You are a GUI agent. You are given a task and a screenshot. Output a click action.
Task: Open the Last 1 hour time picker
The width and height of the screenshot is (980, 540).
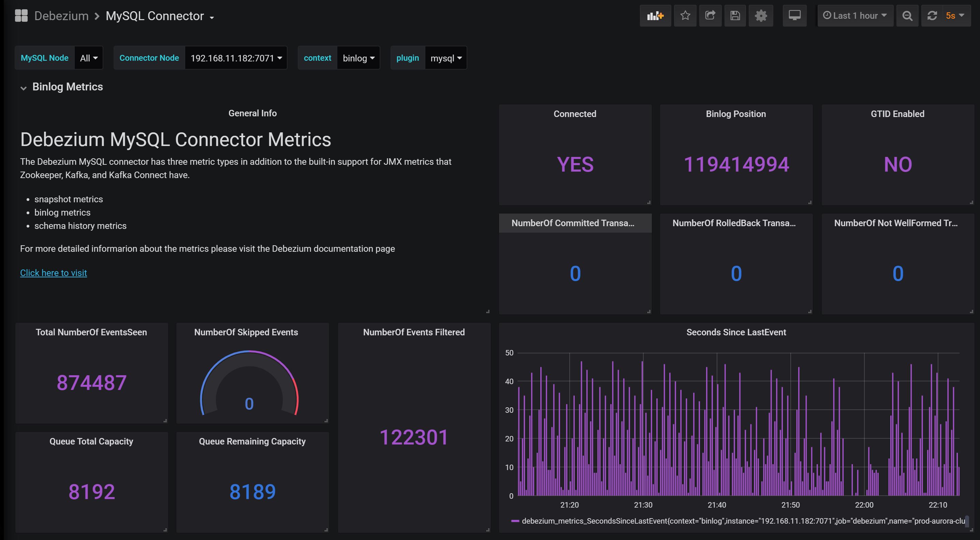pyautogui.click(x=855, y=16)
